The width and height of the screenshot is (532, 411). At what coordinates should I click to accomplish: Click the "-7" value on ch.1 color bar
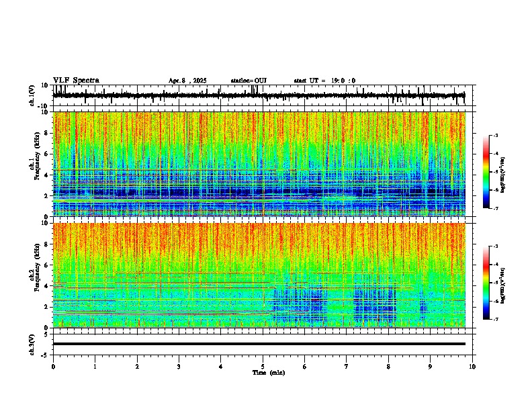[x=495, y=208]
